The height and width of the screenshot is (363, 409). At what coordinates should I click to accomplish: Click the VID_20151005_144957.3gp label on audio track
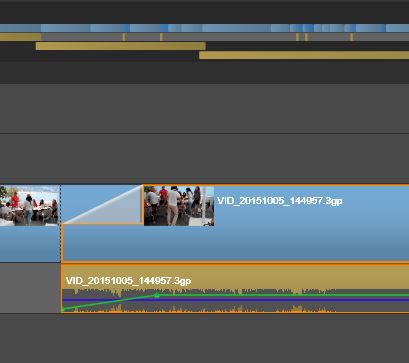click(128, 281)
